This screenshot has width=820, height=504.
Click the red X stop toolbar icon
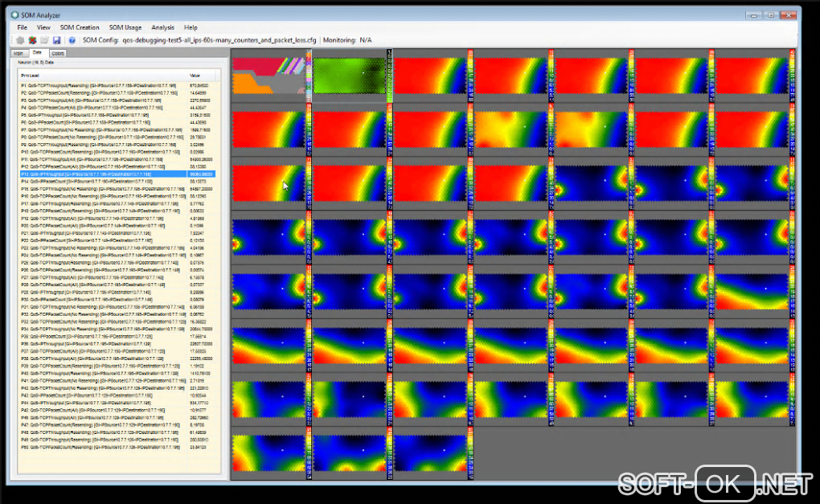pos(32,40)
